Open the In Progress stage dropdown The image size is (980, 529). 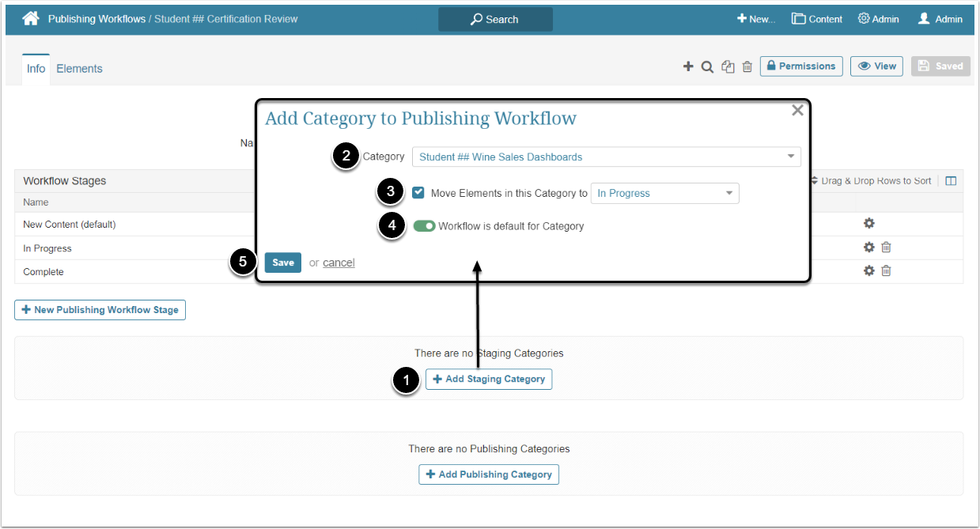[664, 193]
